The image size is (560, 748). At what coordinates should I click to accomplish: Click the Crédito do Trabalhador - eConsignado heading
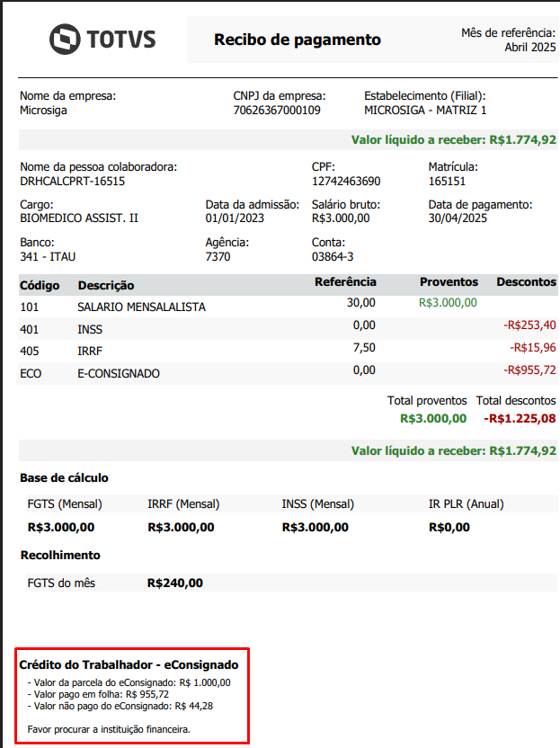tap(129, 665)
